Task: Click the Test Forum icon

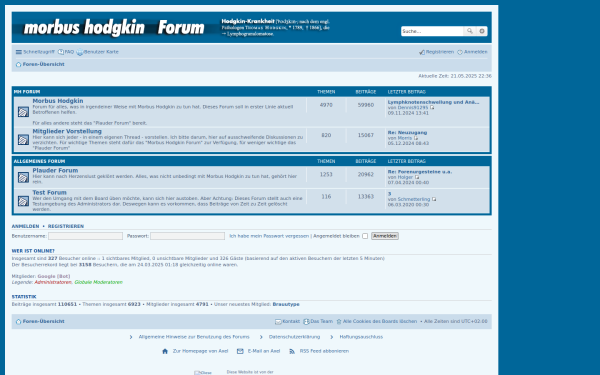Action: tap(23, 201)
